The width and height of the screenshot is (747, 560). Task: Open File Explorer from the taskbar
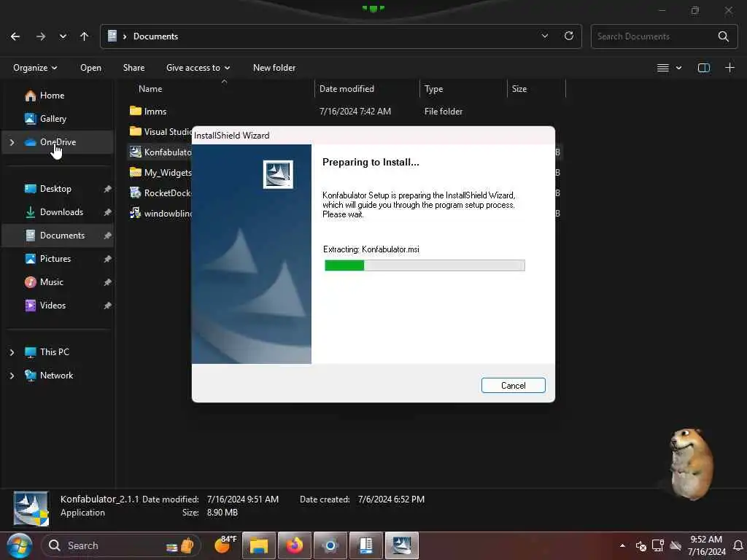tap(259, 545)
